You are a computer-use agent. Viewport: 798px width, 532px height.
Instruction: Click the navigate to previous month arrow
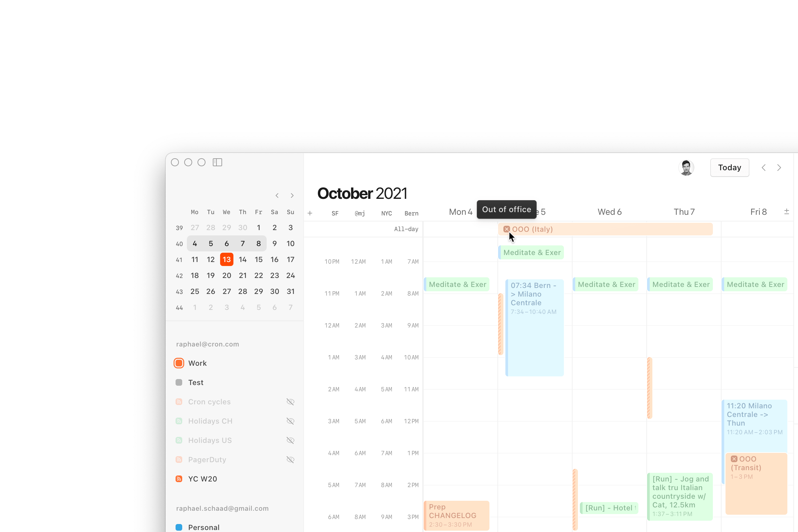tap(277, 196)
